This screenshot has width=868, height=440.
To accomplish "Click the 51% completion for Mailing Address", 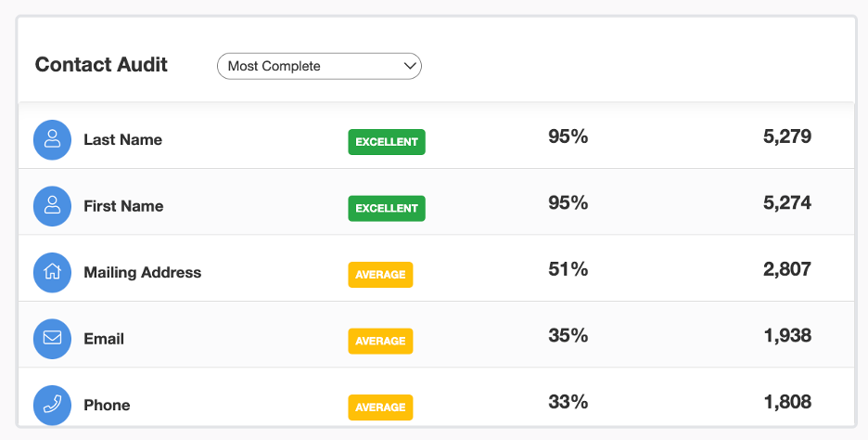I will click(568, 270).
